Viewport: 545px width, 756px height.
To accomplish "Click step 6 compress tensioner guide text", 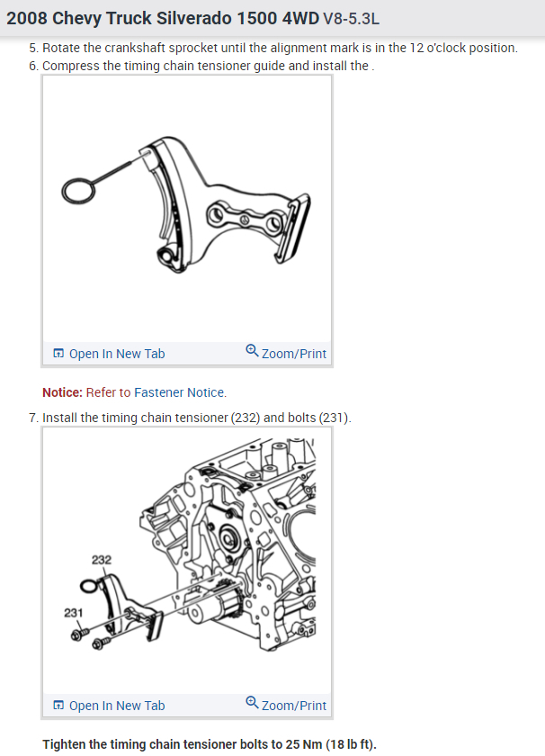I will point(201,66).
